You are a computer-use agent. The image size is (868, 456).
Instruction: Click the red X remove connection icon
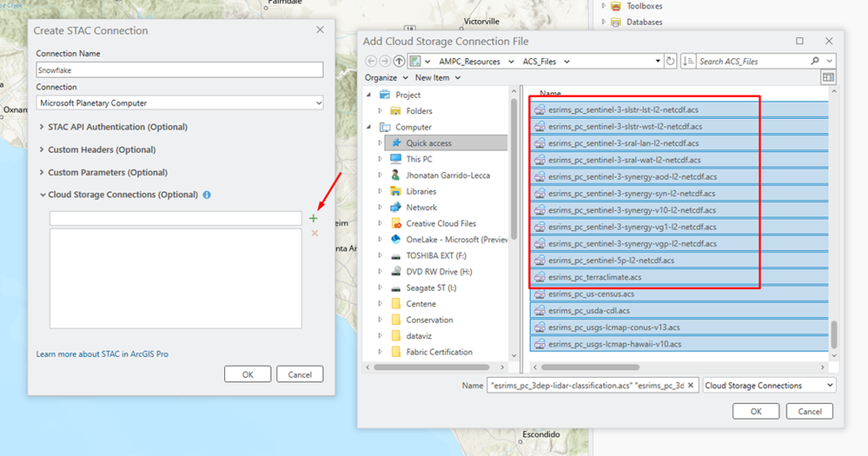315,233
